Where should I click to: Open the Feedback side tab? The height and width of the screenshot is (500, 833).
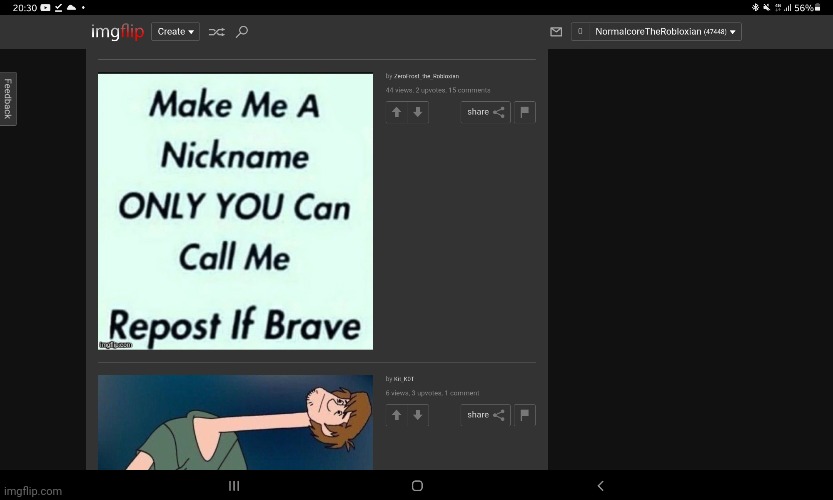coord(8,99)
